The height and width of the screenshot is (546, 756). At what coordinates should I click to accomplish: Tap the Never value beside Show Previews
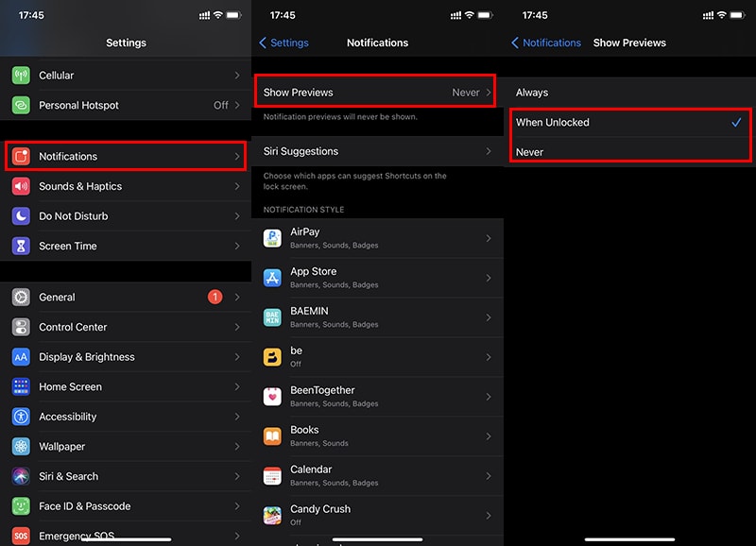466,92
